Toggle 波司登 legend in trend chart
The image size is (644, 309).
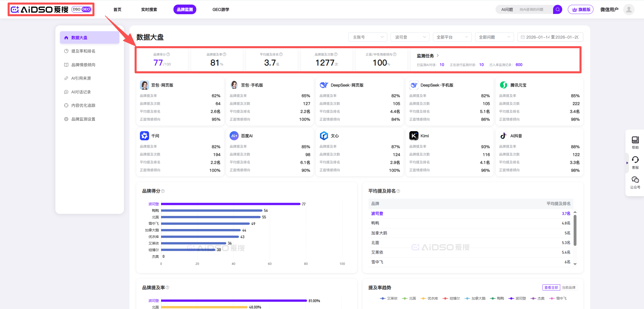pyautogui.click(x=517, y=298)
